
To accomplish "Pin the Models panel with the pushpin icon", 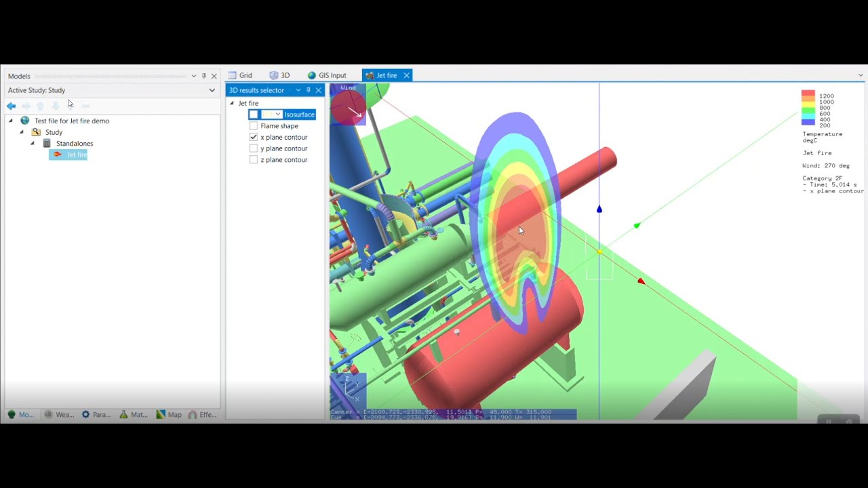I will (x=203, y=76).
